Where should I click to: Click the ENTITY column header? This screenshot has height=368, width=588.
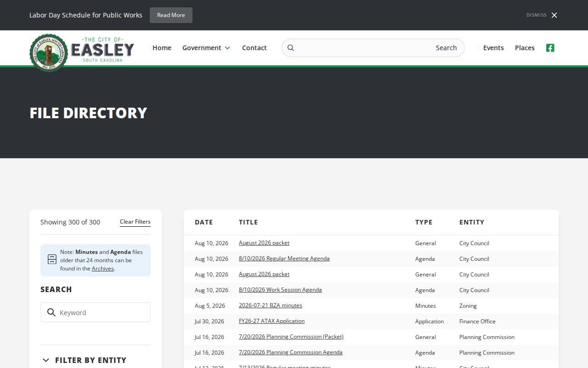[x=472, y=222]
